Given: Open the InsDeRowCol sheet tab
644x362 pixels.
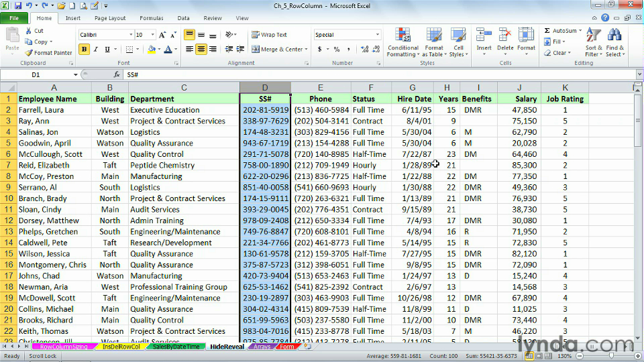Looking at the screenshot, I should click(x=121, y=347).
